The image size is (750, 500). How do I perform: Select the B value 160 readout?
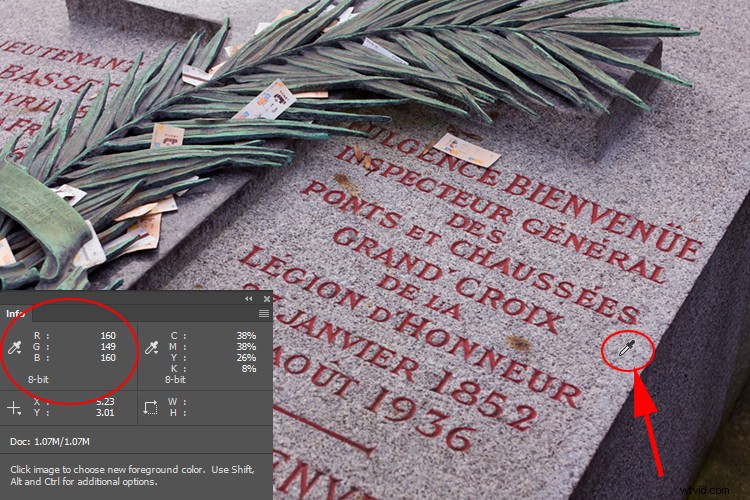coord(108,357)
